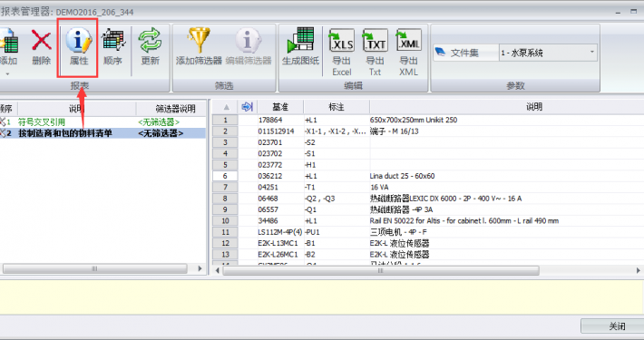The width and height of the screenshot is (644, 340).
Task: Click description Lina duct 25 - 60x60
Action: click(x=402, y=176)
